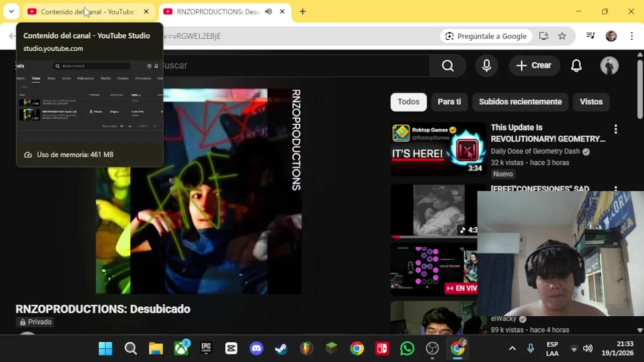This screenshot has width=644, height=362.
Task: Open the YouTube account avatar menu
Action: 609,66
